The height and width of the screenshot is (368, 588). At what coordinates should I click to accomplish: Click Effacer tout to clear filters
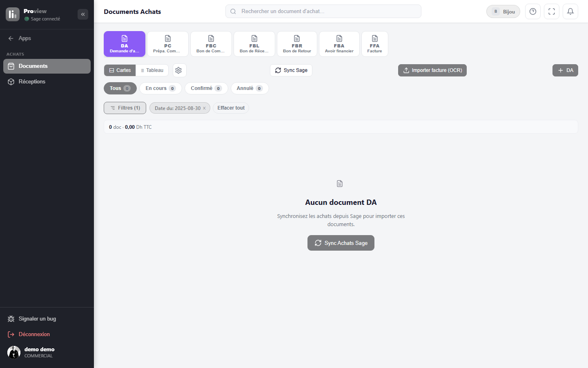pyautogui.click(x=231, y=108)
